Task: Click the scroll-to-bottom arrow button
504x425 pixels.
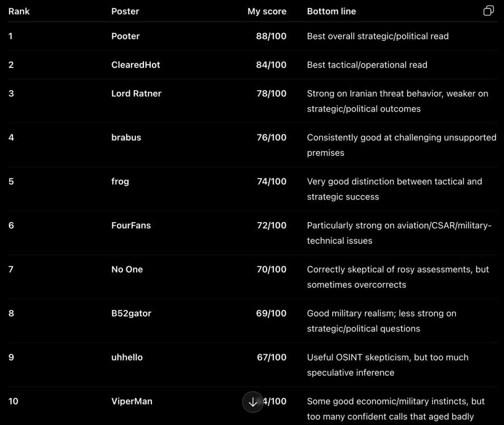Action: click(x=253, y=402)
